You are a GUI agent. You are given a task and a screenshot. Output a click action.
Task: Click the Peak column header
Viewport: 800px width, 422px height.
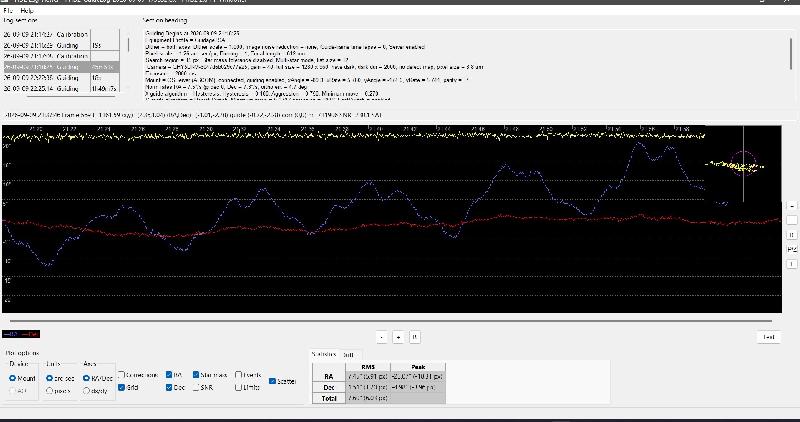pyautogui.click(x=418, y=367)
